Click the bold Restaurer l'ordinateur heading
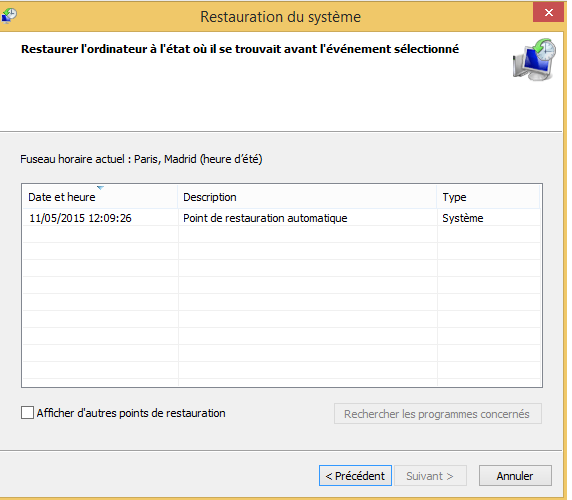 240,49
